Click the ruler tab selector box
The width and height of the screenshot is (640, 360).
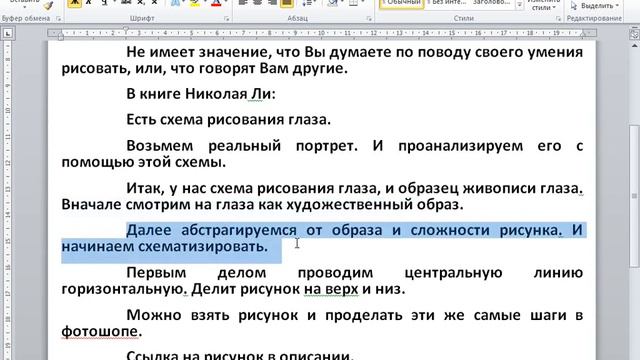click(8, 34)
